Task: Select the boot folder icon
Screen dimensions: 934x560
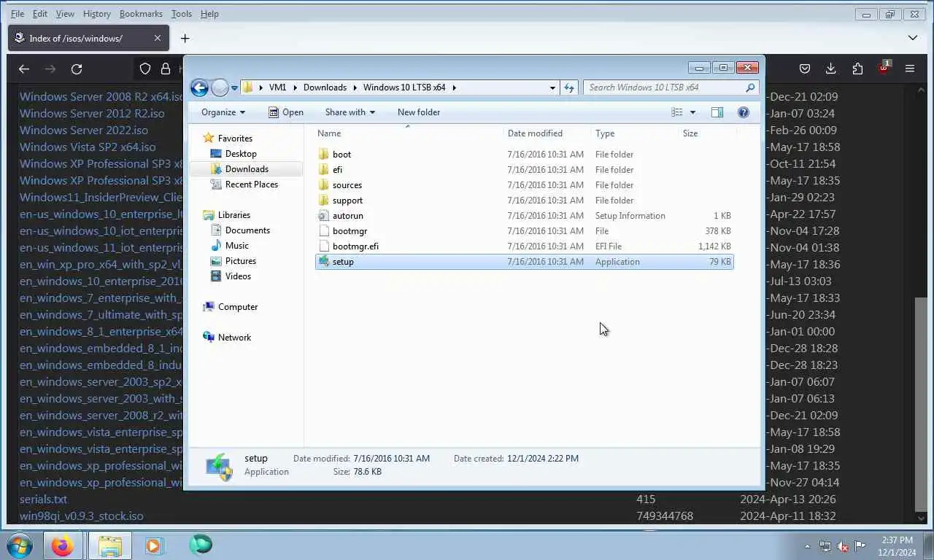Action: coord(324,155)
